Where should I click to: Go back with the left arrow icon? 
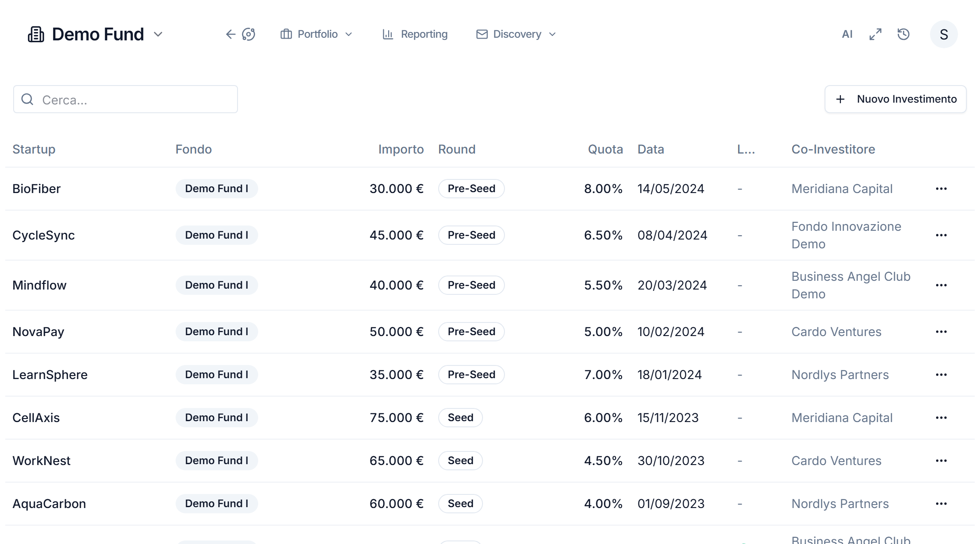point(231,34)
